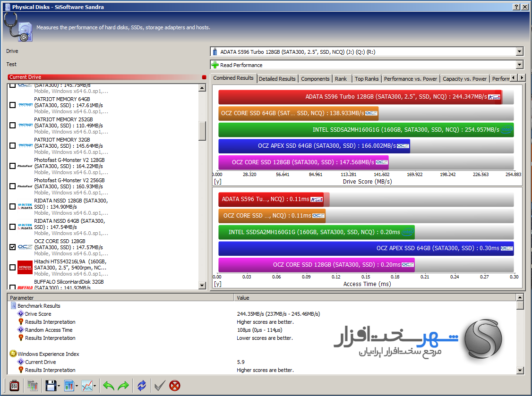Click the left tab scroll arrow
This screenshot has width=532, height=396.
[514, 77]
